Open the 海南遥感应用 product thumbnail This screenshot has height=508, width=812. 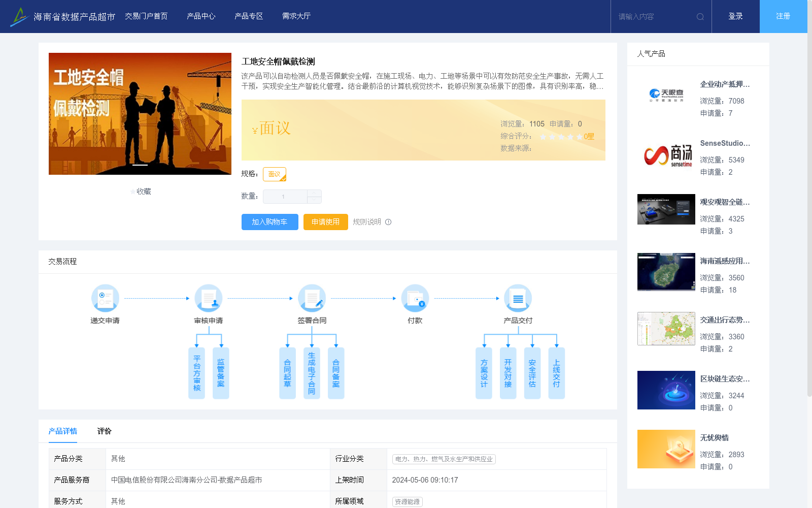pyautogui.click(x=666, y=272)
